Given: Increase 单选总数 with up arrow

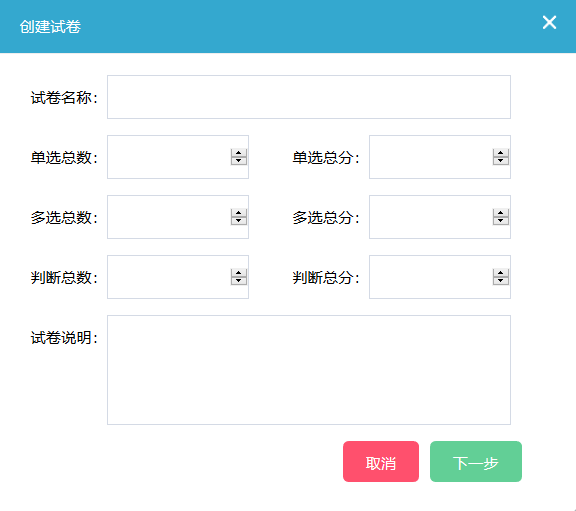Looking at the screenshot, I should coord(239,153).
